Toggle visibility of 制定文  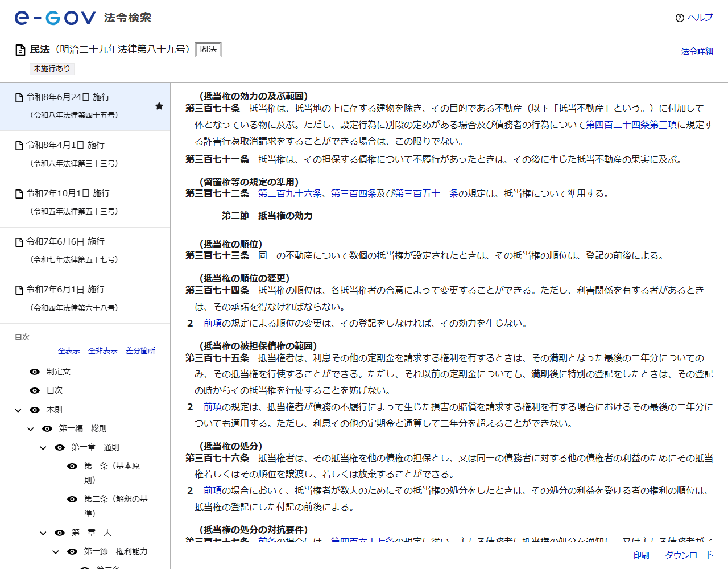pyautogui.click(x=35, y=372)
